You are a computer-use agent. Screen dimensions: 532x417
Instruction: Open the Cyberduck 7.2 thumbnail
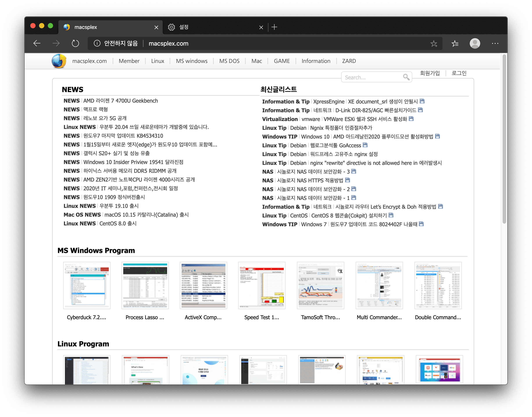(87, 285)
